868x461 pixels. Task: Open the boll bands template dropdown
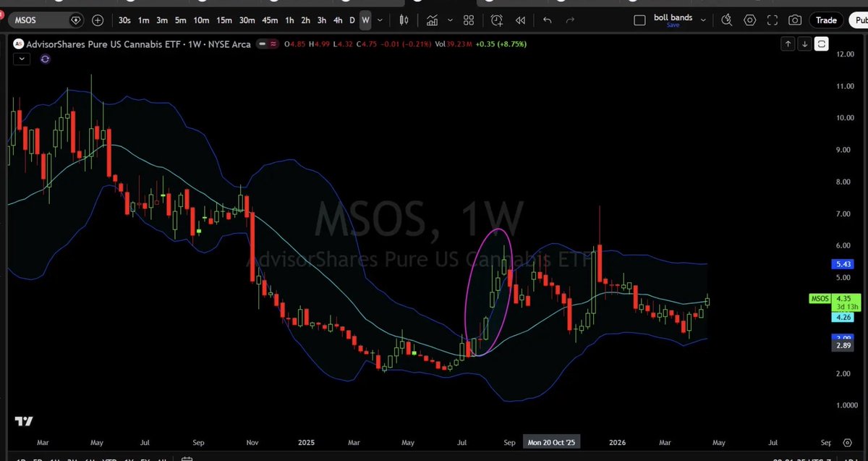click(x=702, y=18)
